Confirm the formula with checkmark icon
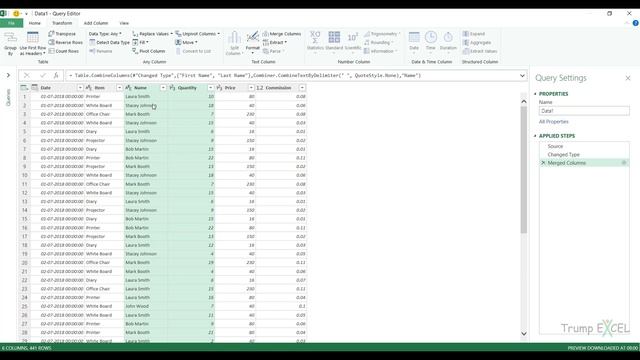Viewport: 640px width, 360px height. tap(42, 75)
